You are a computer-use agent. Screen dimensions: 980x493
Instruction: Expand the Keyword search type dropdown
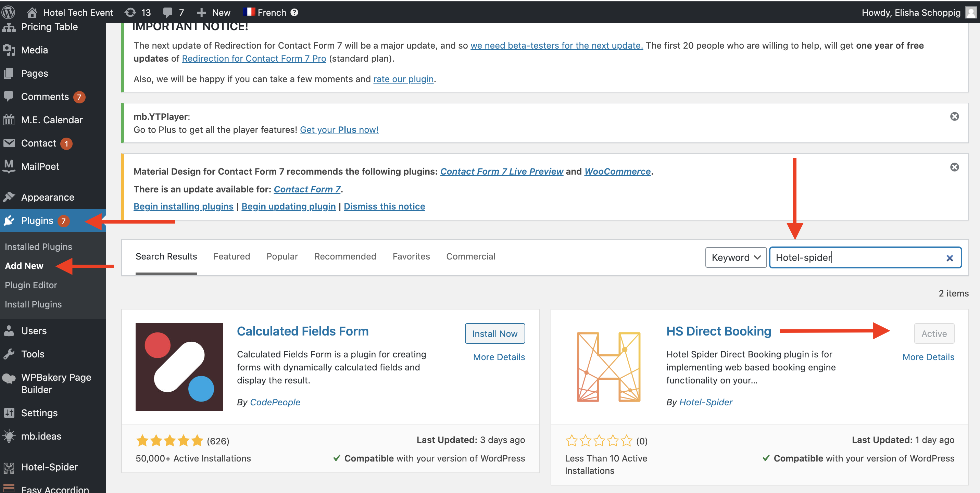point(736,257)
